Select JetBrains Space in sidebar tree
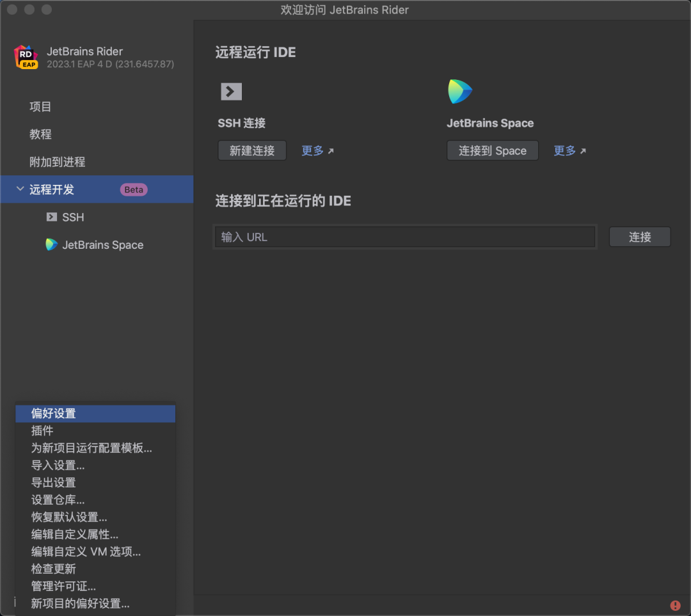691x616 pixels. tap(97, 244)
